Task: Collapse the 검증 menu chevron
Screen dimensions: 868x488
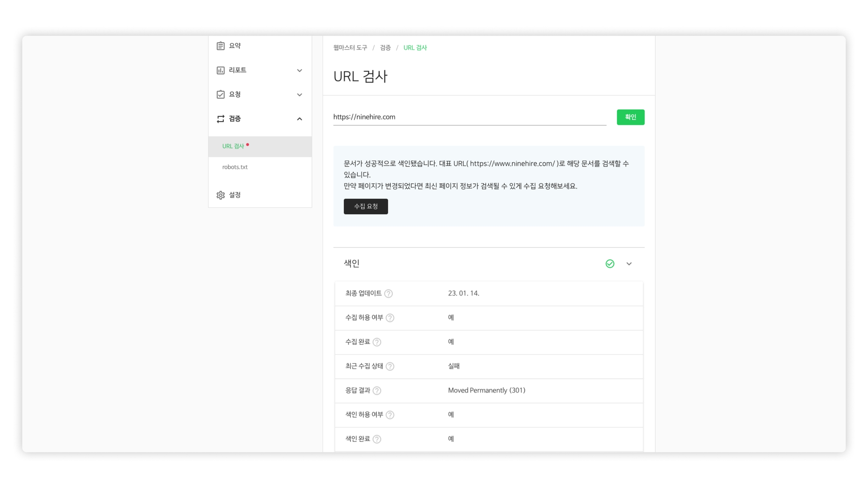Action: pos(299,119)
